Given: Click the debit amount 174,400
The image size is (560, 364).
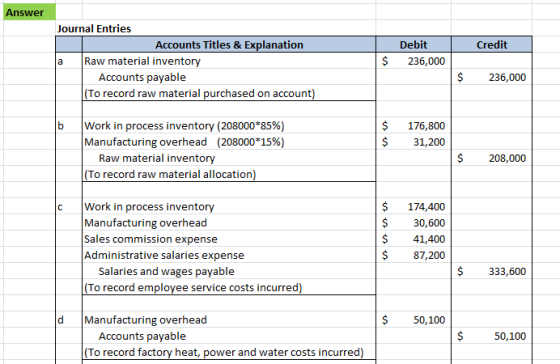Looking at the screenshot, I should (x=426, y=206).
